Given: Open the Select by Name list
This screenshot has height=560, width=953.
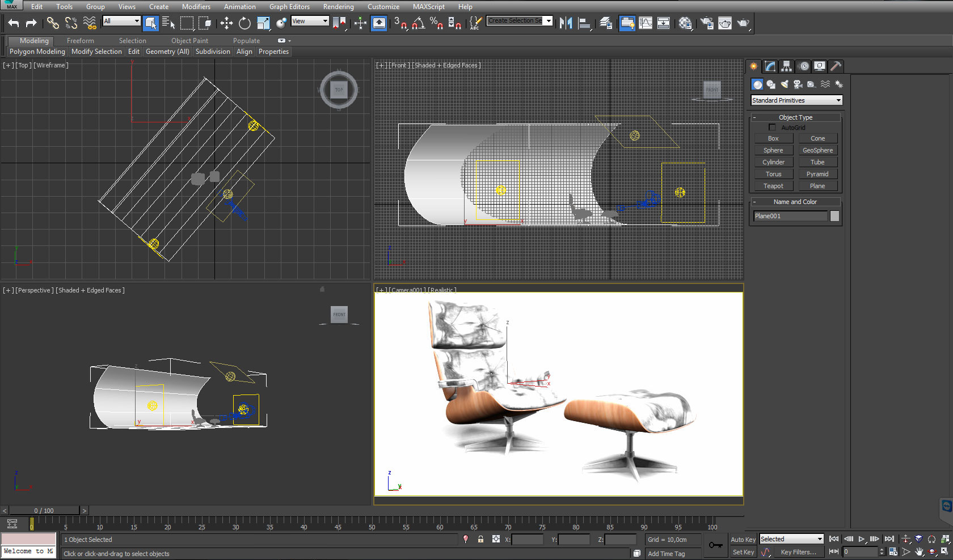Looking at the screenshot, I should click(168, 23).
